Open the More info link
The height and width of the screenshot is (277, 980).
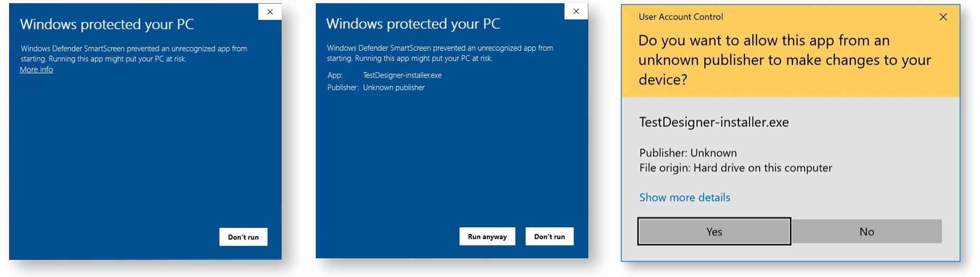coord(36,70)
